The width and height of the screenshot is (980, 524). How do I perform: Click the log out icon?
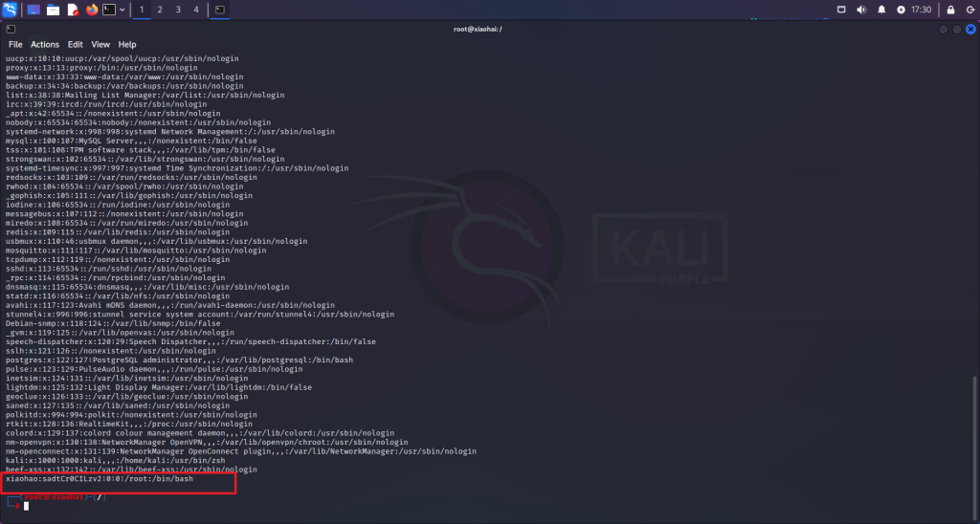[x=970, y=10]
